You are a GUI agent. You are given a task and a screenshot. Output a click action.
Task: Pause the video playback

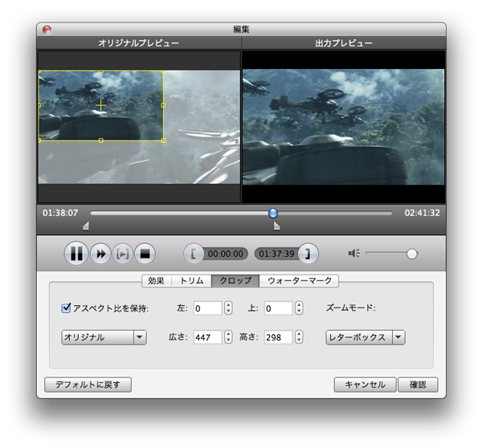click(76, 254)
